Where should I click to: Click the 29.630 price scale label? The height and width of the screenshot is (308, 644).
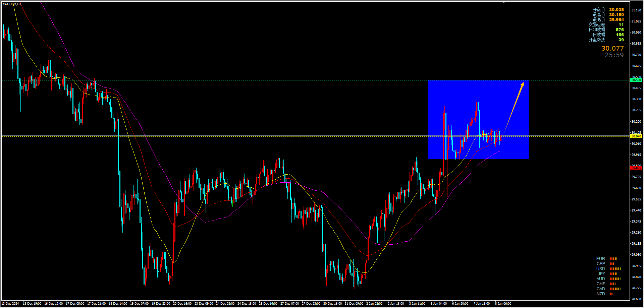click(636, 188)
